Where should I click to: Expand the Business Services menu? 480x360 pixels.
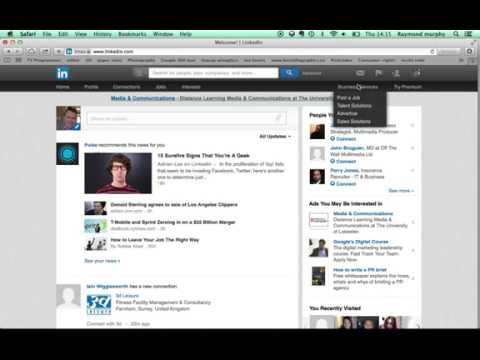point(358,87)
